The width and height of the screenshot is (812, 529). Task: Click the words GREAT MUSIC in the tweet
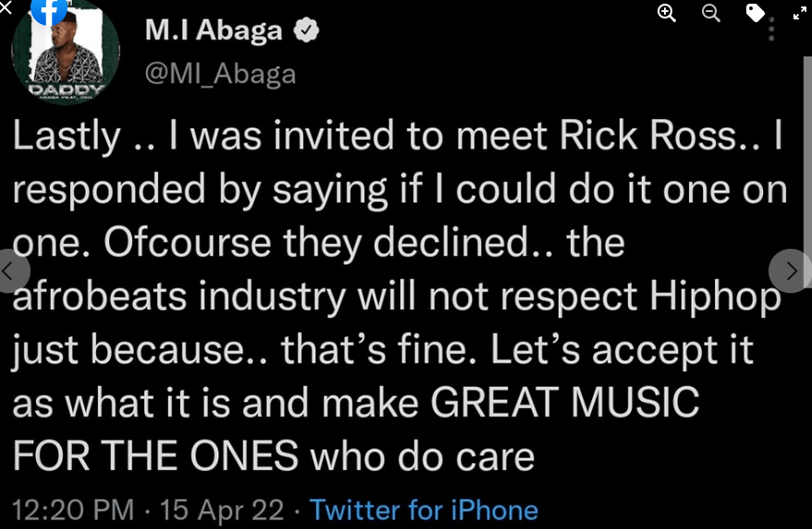coord(564,404)
